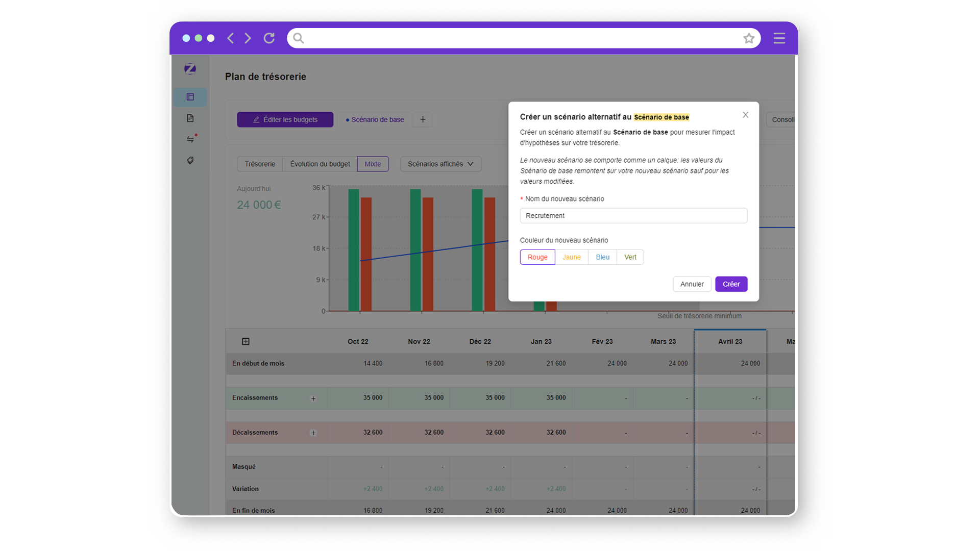This screenshot has width=980, height=551.
Task: Click the scenario name field containing Recrutement
Action: [633, 215]
